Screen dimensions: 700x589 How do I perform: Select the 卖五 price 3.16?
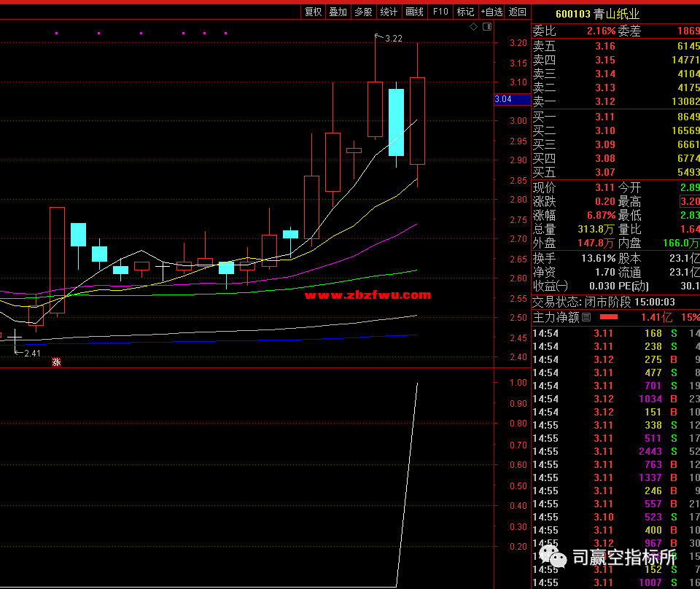click(605, 46)
